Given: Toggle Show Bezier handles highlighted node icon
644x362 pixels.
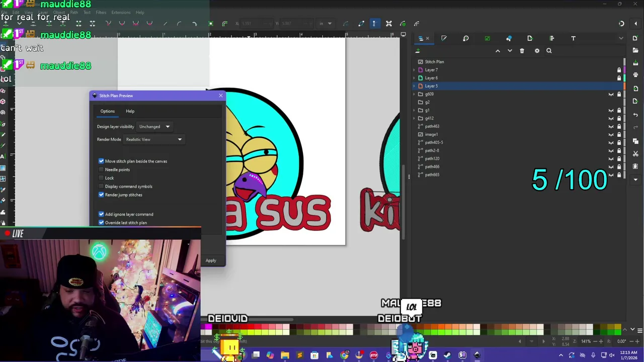Looking at the screenshot, I should point(374,24).
